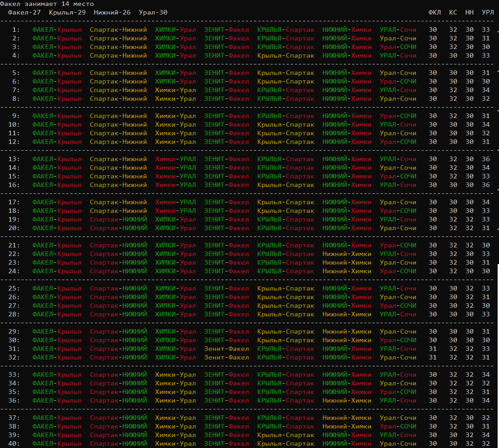The width and height of the screenshot is (499, 448).
Task: Click row number '38:'
Action: (14, 426)
